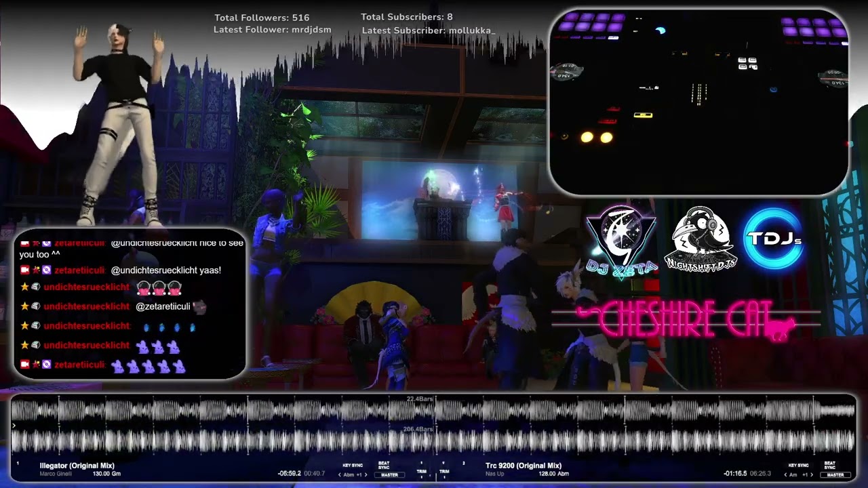Image resolution: width=868 pixels, height=488 pixels.
Task: Click the pink neon cat figure in the Cheshire Cat sign
Action: (x=781, y=328)
